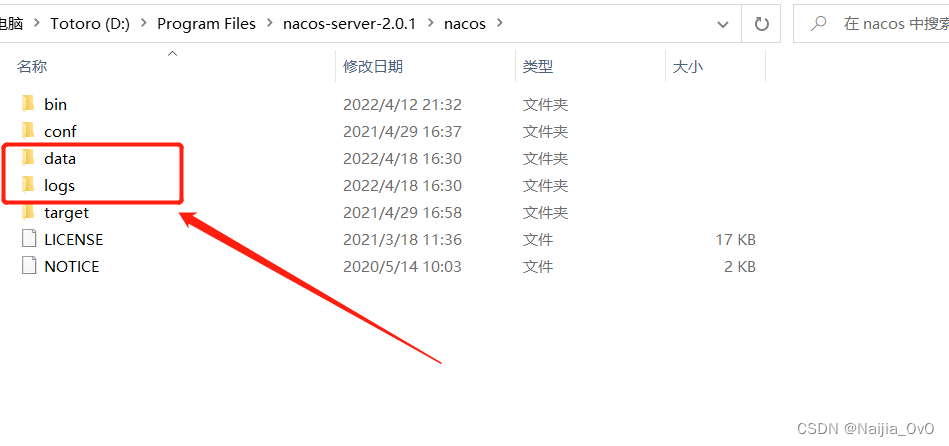This screenshot has width=949, height=446.
Task: Sort by 类型 column header
Action: pos(538,67)
